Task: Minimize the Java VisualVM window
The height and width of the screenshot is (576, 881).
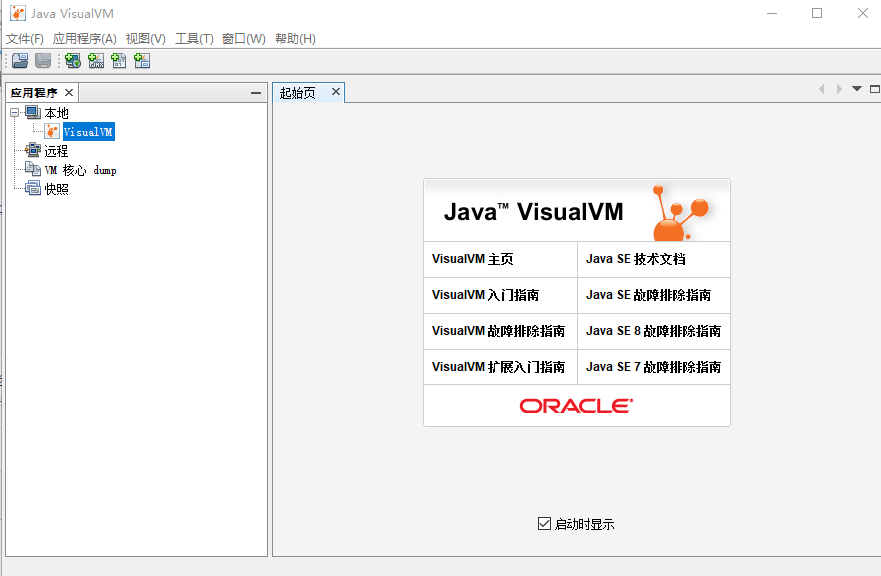Action: [772, 13]
